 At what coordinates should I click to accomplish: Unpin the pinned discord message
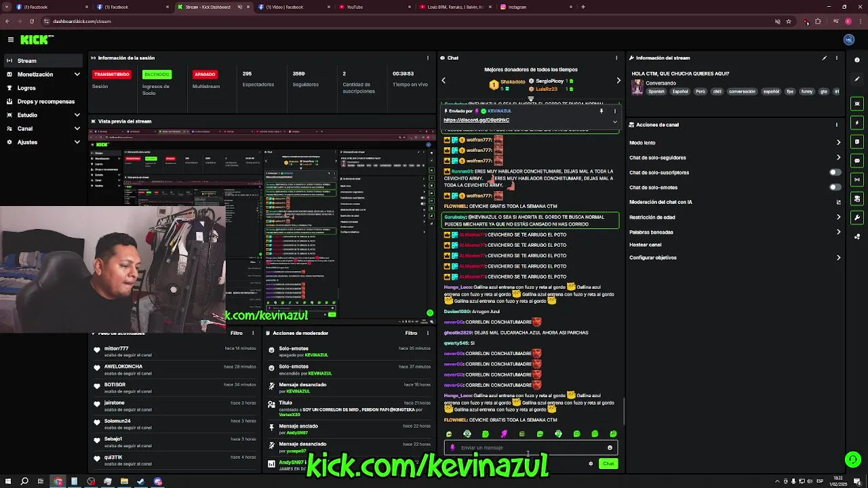click(x=601, y=111)
